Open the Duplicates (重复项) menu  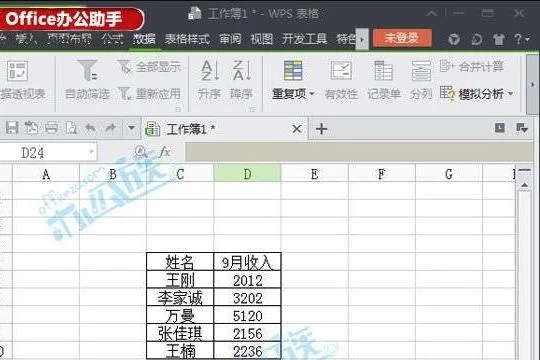[293, 79]
